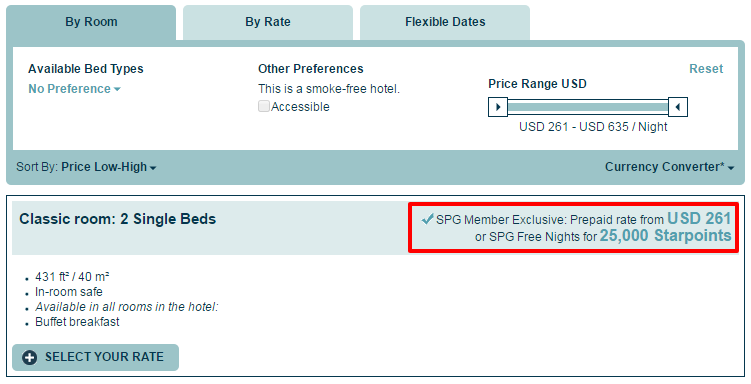Click the price range slider track
The width and height of the screenshot is (751, 384).
(588, 107)
